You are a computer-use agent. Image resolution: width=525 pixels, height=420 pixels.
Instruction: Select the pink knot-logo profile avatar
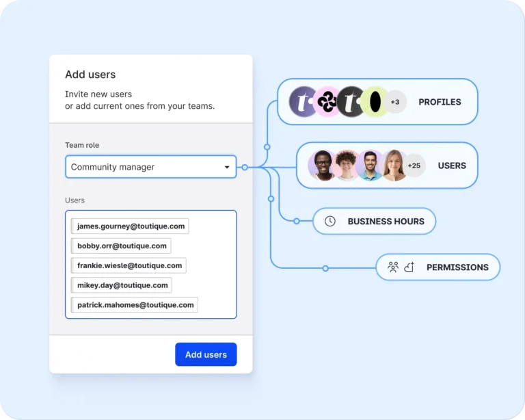point(327,102)
